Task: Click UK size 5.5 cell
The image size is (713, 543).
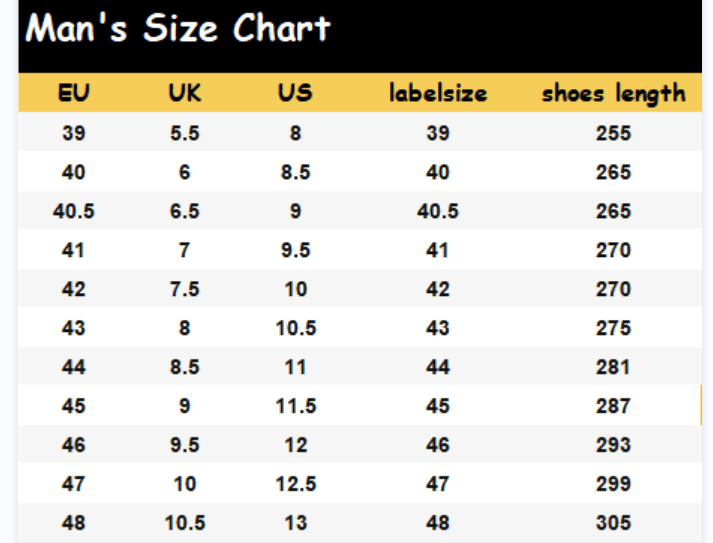Action: pyautogui.click(x=184, y=133)
